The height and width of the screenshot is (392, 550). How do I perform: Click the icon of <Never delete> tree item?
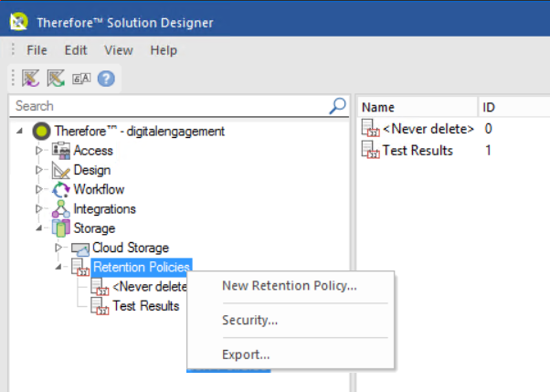[100, 286]
